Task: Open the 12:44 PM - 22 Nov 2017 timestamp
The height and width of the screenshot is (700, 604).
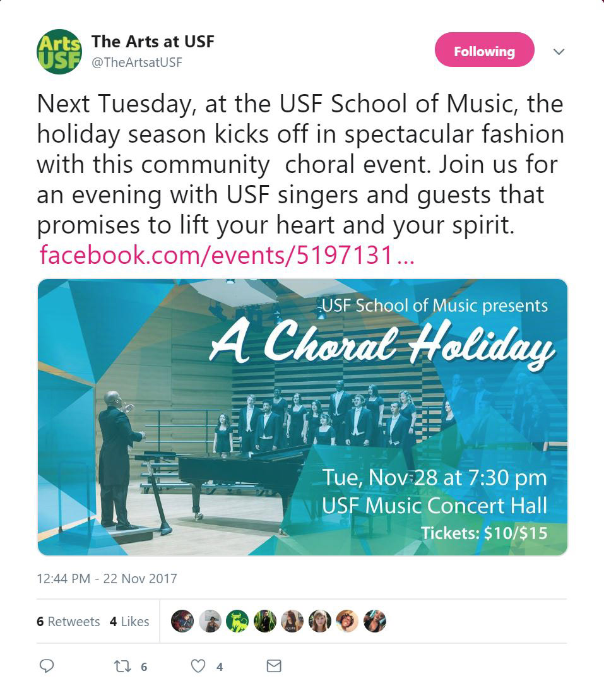Action: (107, 578)
